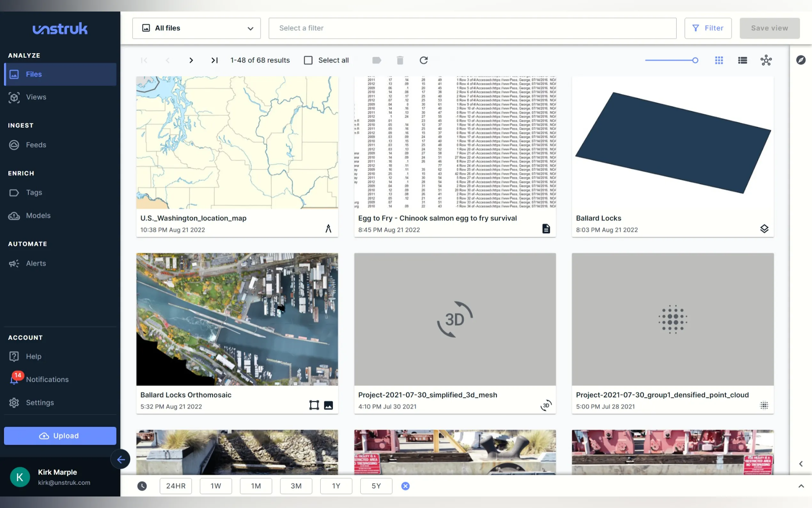The image size is (812, 508).
Task: Go to the last page of results
Action: [214, 60]
